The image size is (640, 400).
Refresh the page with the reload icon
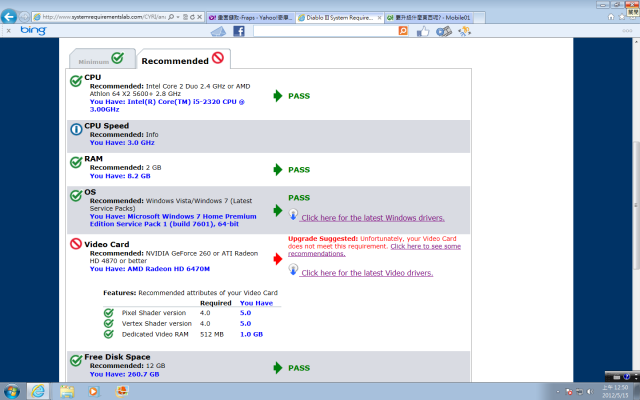coord(192,17)
